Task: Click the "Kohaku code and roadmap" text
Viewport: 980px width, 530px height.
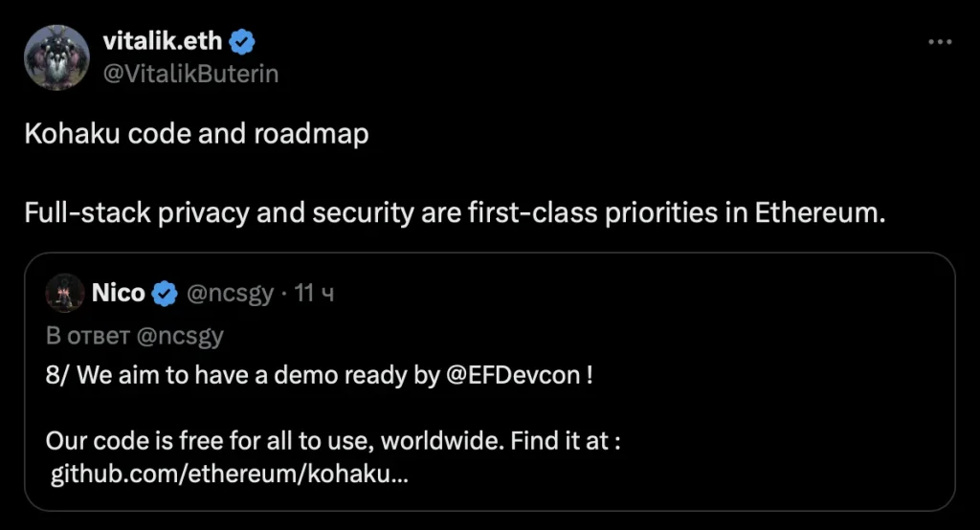Action: click(196, 133)
